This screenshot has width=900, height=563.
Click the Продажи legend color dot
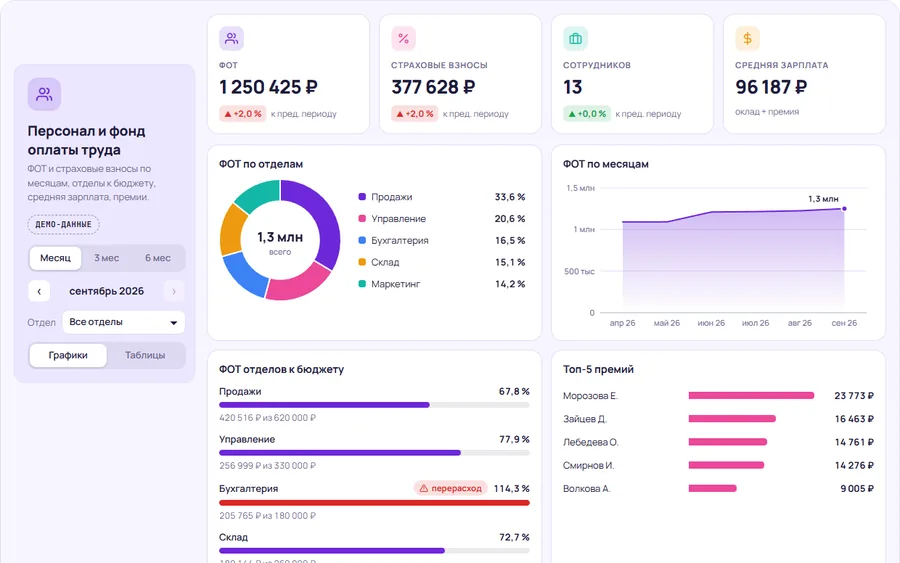[362, 197]
